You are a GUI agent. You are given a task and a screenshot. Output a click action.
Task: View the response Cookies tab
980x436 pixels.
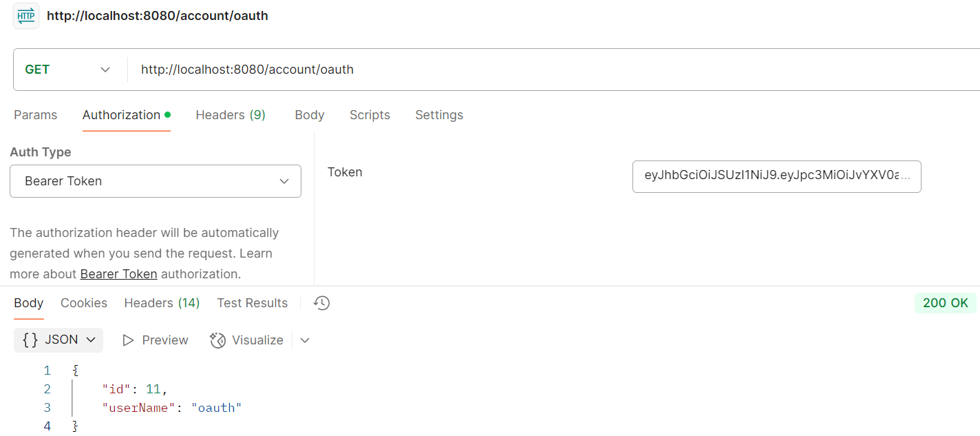83,303
